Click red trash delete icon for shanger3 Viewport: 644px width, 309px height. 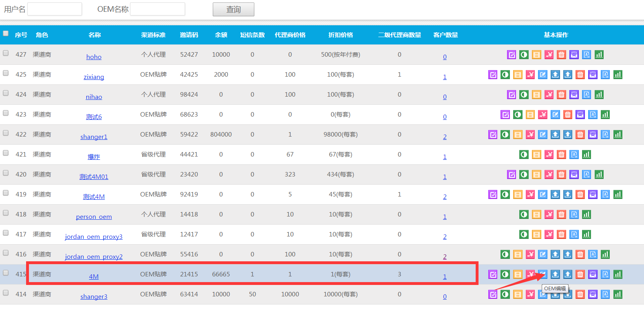point(580,294)
